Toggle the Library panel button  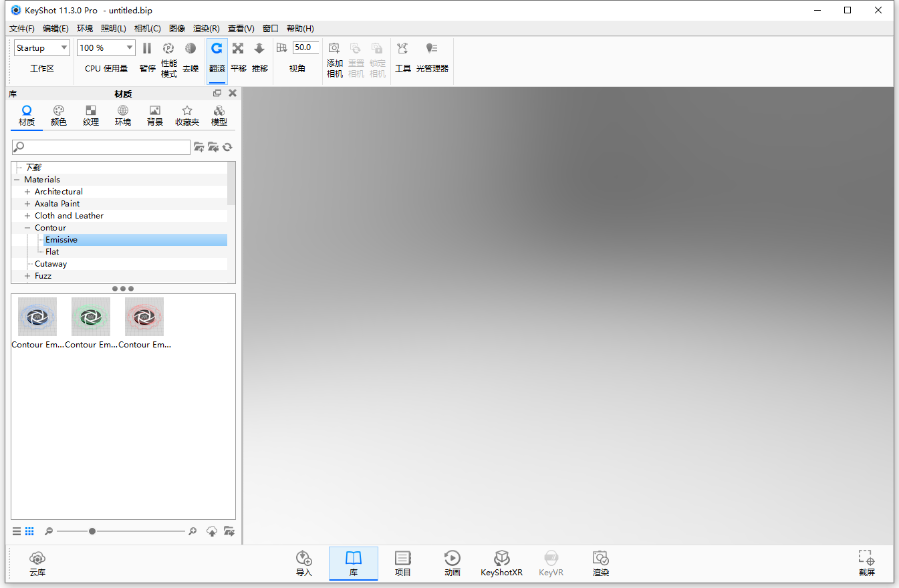click(354, 563)
